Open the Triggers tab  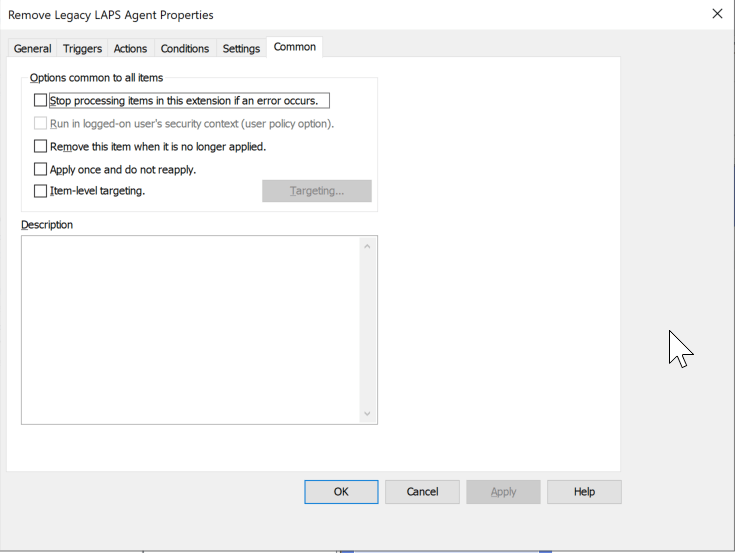pos(82,48)
